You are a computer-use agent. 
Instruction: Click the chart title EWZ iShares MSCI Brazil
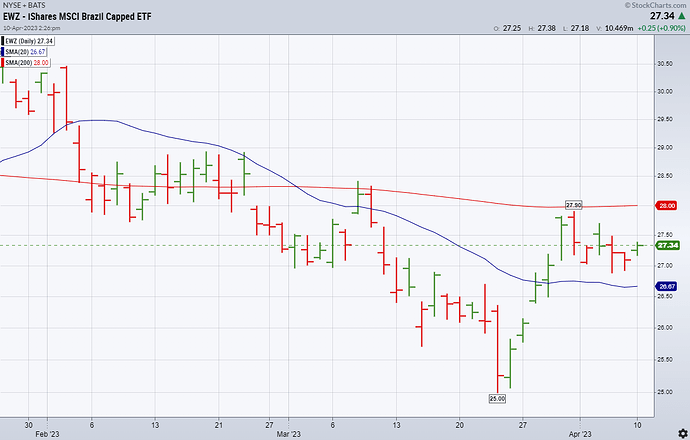(x=77, y=17)
